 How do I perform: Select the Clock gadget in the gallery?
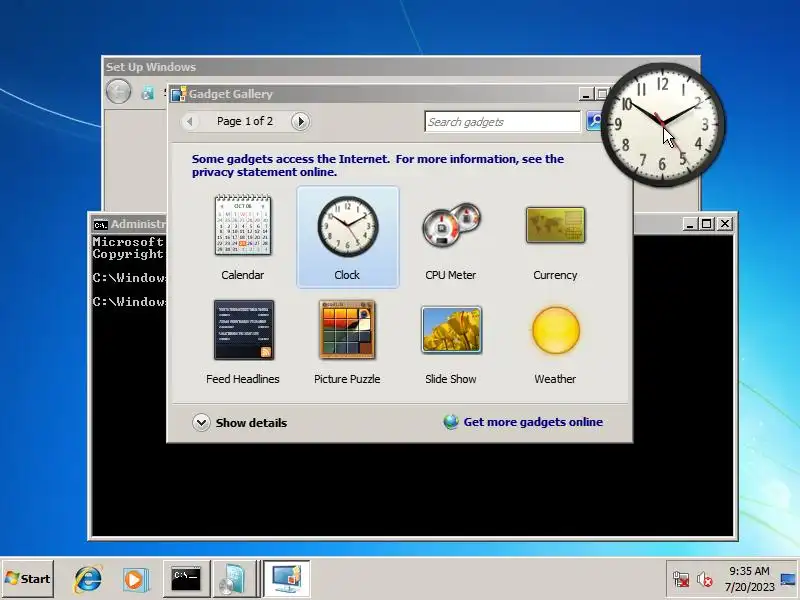(x=347, y=237)
